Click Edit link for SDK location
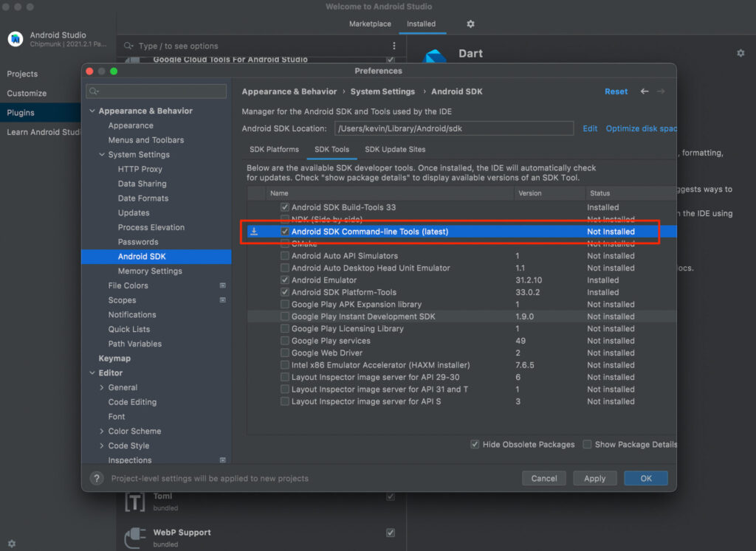Image resolution: width=756 pixels, height=551 pixels. pos(590,128)
